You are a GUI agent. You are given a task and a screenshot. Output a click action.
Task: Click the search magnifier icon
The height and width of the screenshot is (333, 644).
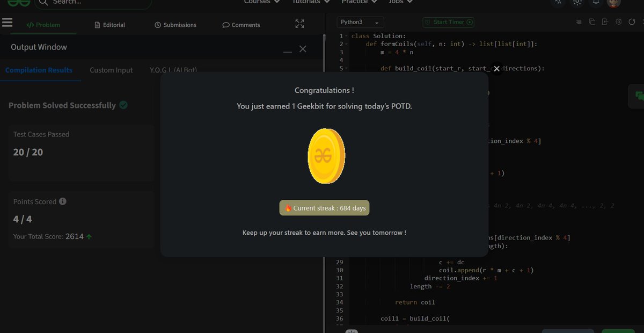(x=43, y=2)
